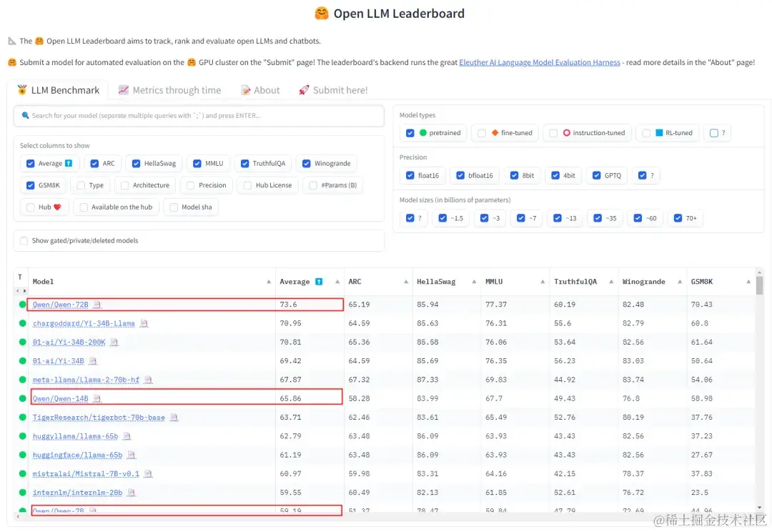This screenshot has width=772, height=532.
Task: Uncheck the Average column checkbox
Action: click(30, 164)
